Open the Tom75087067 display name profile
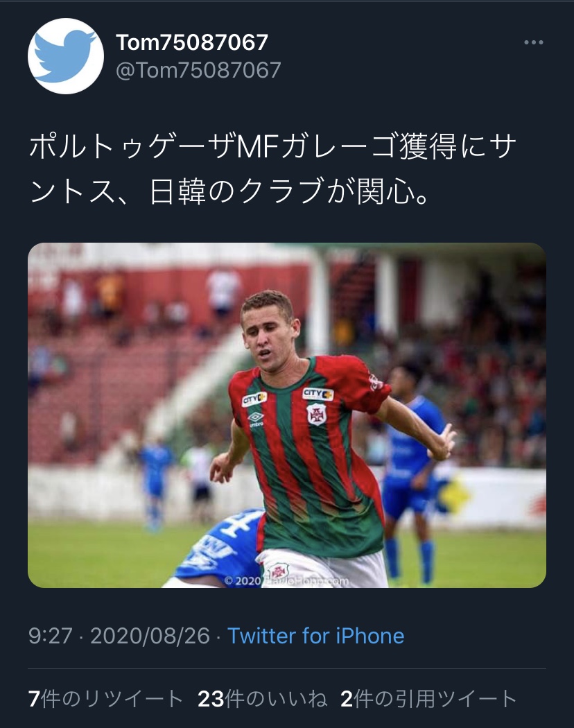Image resolution: width=574 pixels, height=728 pixels. pos(192,42)
